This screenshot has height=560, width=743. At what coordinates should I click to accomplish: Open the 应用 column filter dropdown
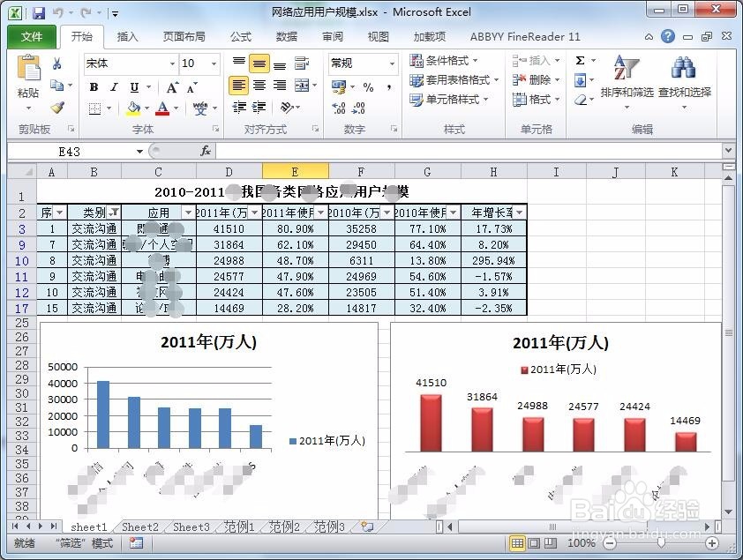point(188,212)
